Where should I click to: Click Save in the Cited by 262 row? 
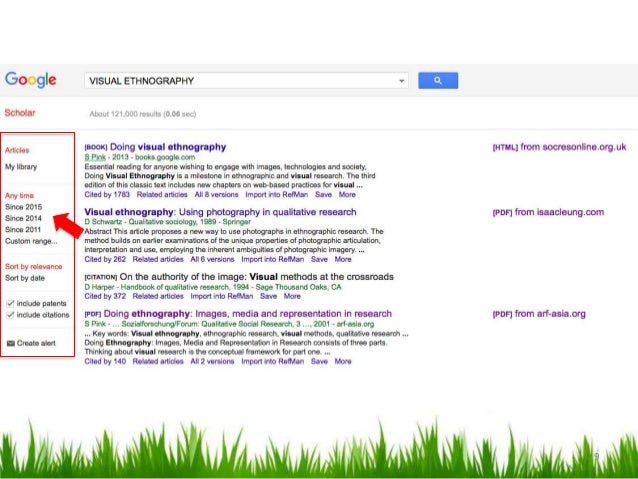(x=319, y=259)
